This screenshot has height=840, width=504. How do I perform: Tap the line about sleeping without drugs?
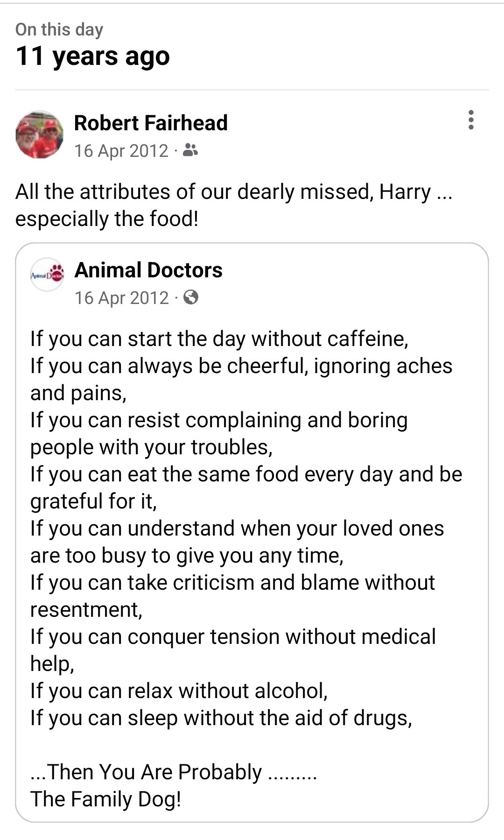221,718
